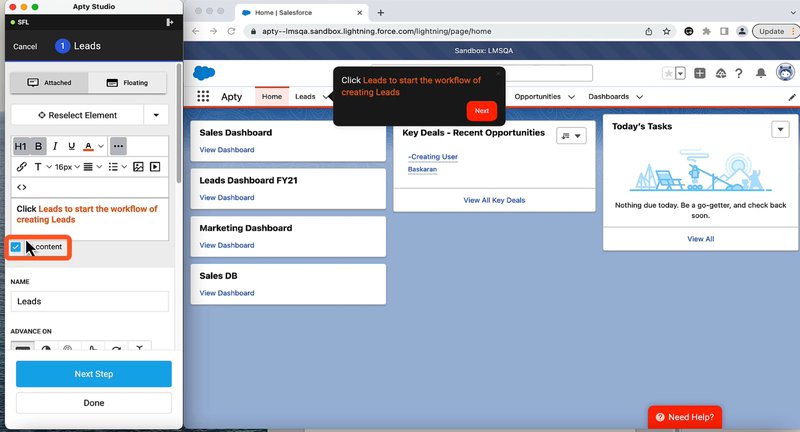Open the Salesforce App Launcher grid
800x432 pixels.
pos(204,97)
